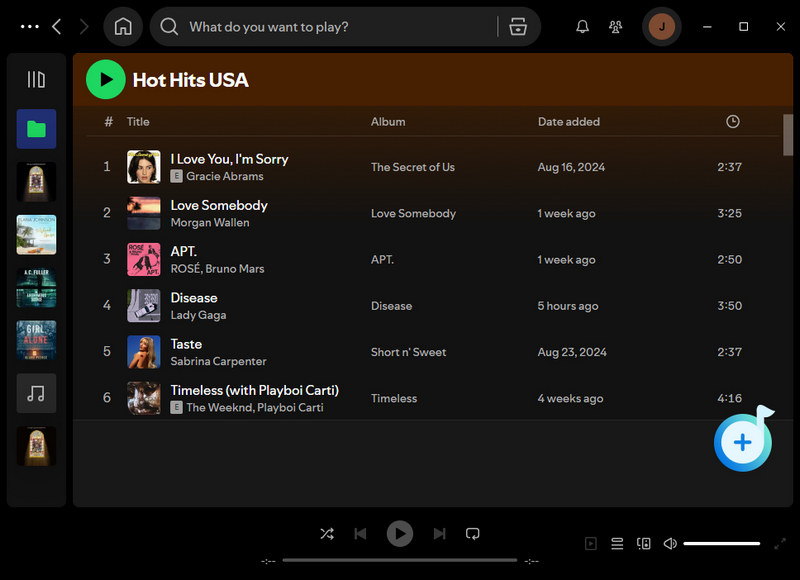Screen dimensions: 800x580
Task: Click the Love Somebody cover art
Action: click(143, 213)
